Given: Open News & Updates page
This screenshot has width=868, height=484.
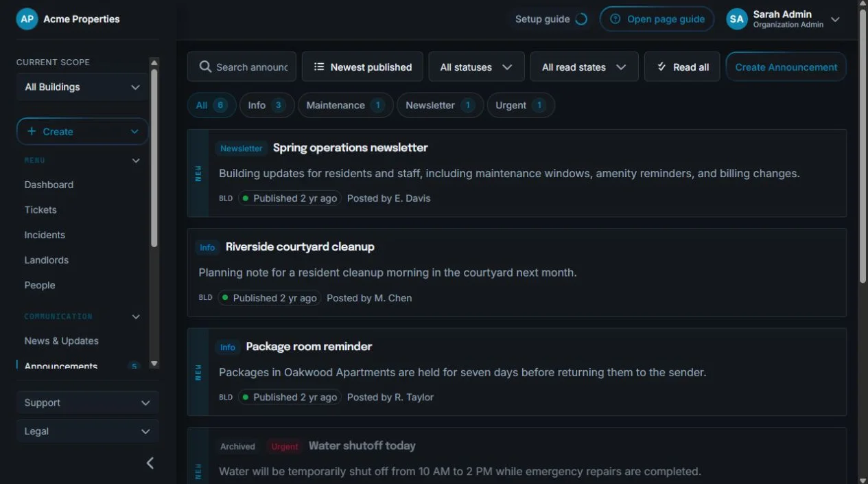Looking at the screenshot, I should pyautogui.click(x=62, y=341).
